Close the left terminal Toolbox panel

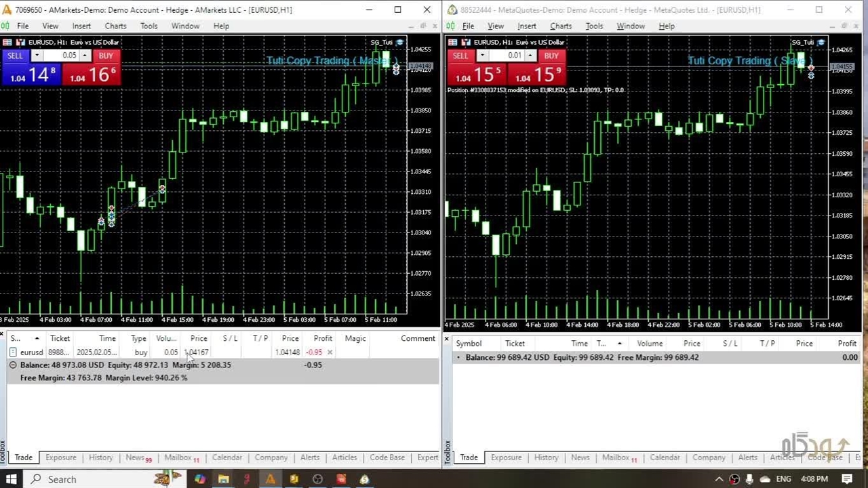[3, 334]
